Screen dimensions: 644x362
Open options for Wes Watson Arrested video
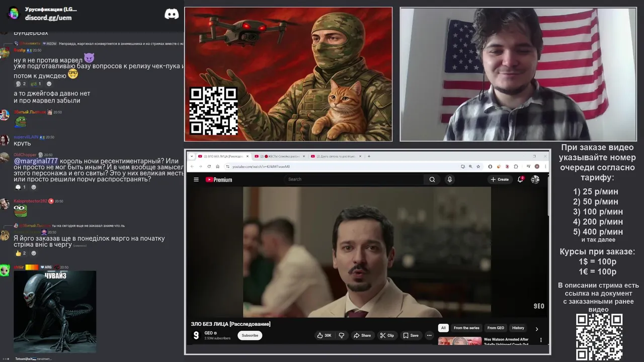541,340
